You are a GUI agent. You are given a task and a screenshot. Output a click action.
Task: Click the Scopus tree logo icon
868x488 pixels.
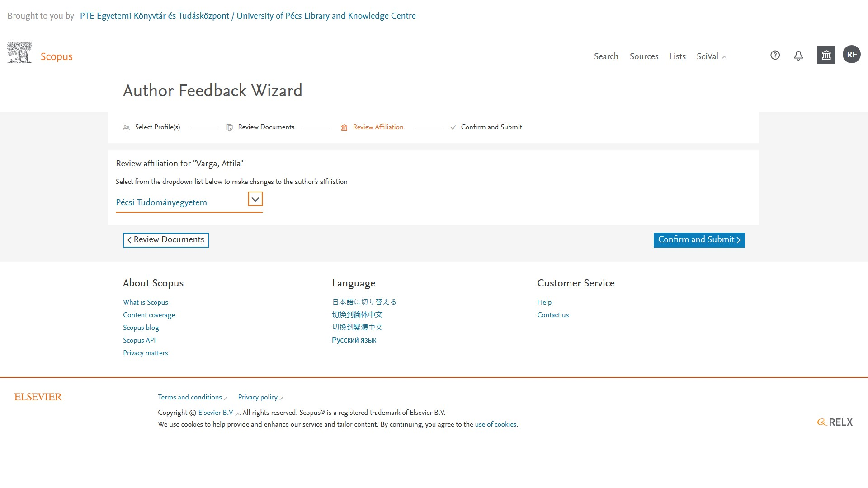point(19,52)
